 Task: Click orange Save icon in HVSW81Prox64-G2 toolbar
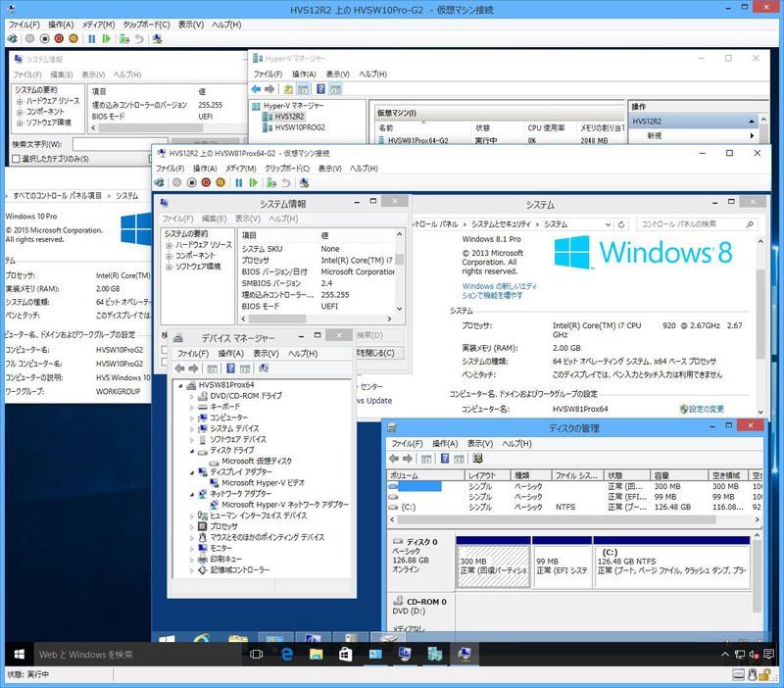[220, 182]
